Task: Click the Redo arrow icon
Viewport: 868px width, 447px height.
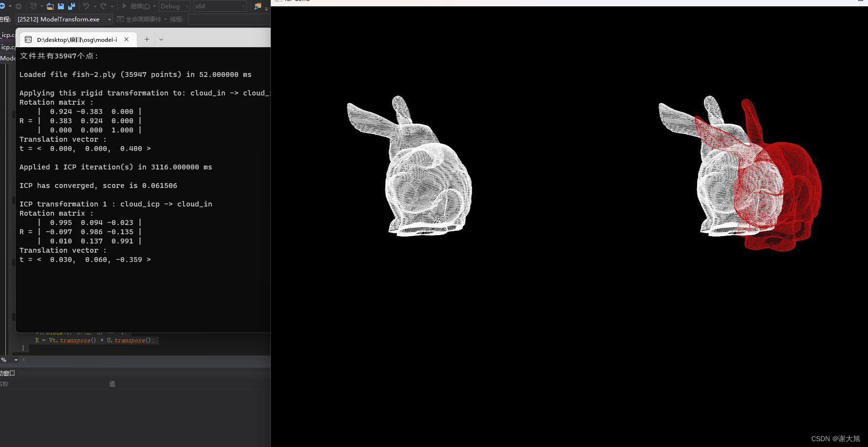Action: tap(103, 6)
